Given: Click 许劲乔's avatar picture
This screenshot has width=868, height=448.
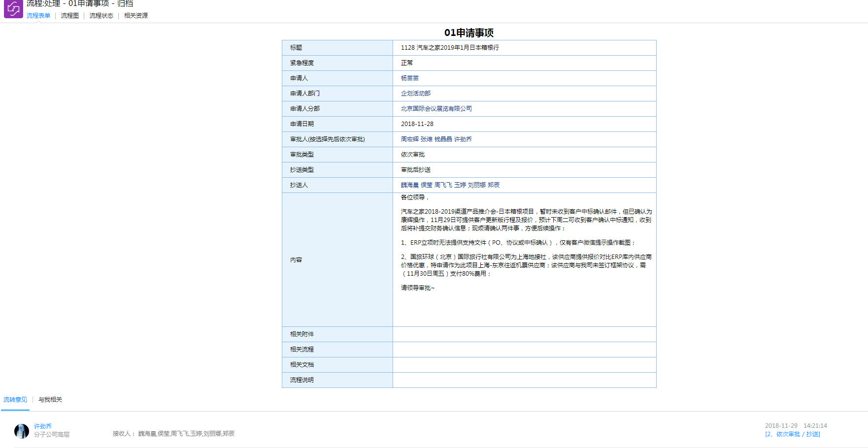Looking at the screenshot, I should (x=22, y=431).
